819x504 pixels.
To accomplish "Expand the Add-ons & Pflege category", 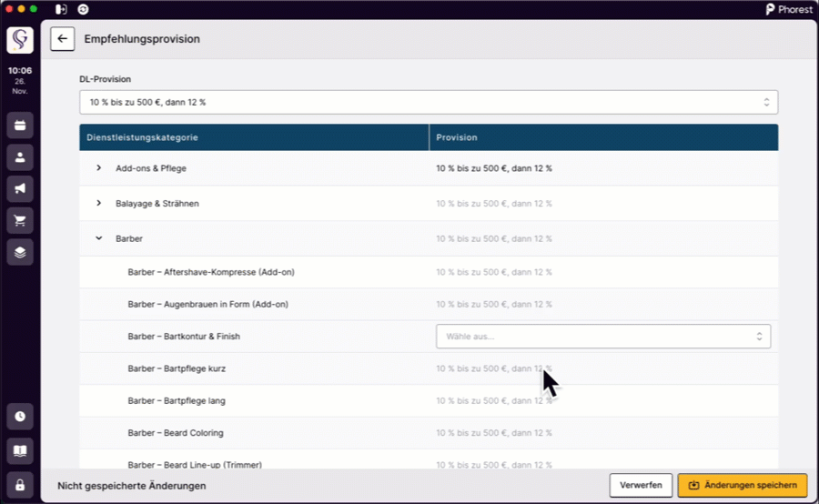I will tap(99, 168).
